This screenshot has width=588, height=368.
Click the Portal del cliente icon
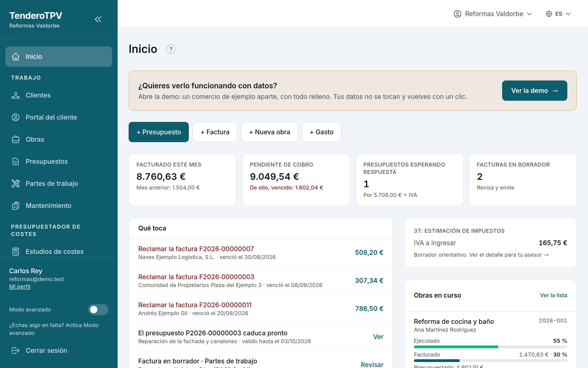pos(16,117)
